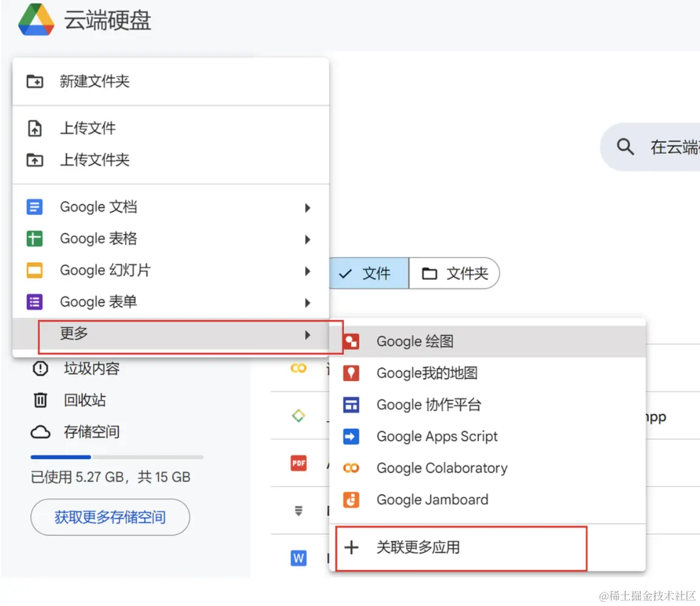The width and height of the screenshot is (700, 606).
Task: Click the plus icon beside 关联更多应用
Action: tap(352, 547)
